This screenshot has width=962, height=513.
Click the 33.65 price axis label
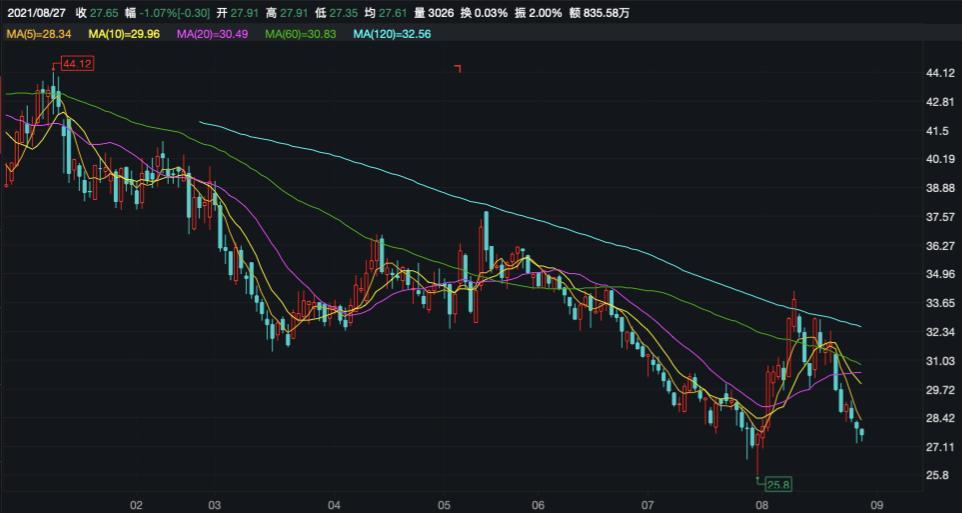point(939,303)
